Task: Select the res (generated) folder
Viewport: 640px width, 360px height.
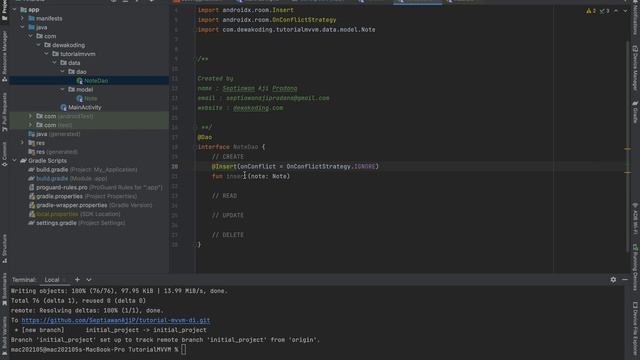Action: (56, 152)
